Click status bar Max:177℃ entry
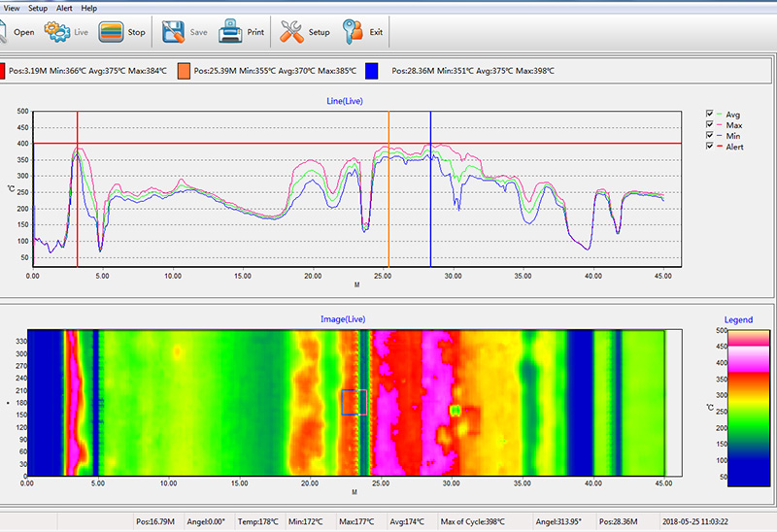This screenshot has width=777, height=532. (356, 521)
